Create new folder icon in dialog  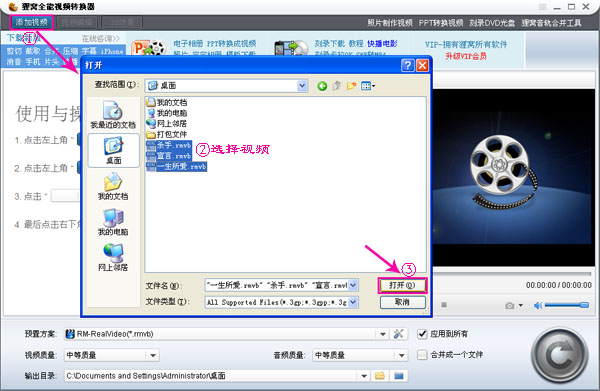(x=351, y=86)
